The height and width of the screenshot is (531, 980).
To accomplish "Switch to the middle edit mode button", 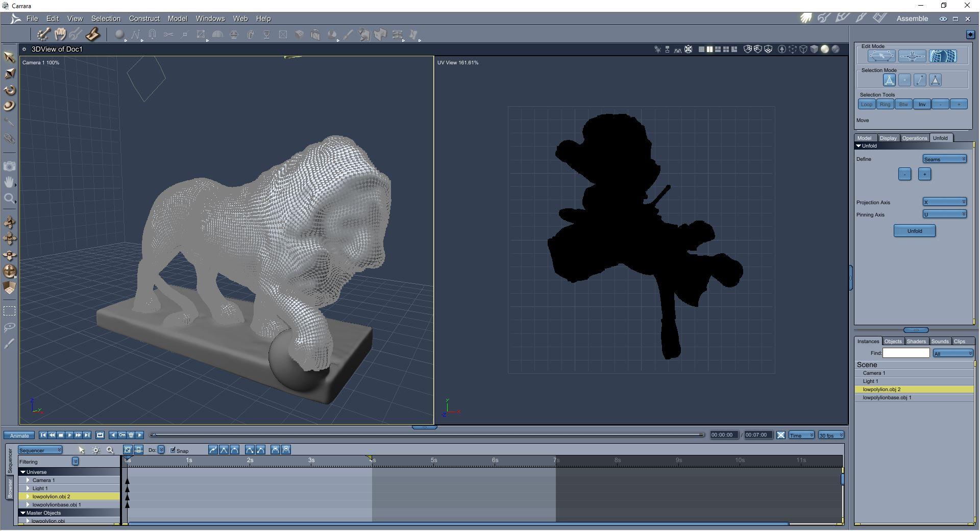I will 912,56.
